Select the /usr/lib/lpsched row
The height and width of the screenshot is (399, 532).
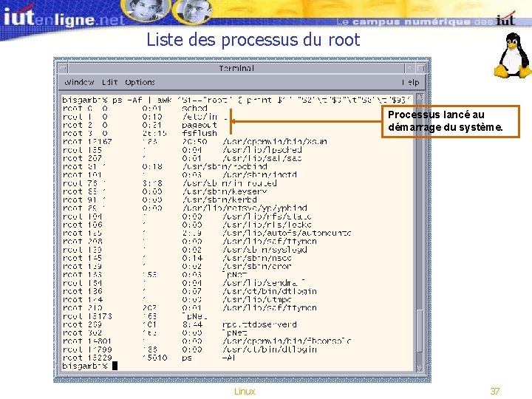[x=183, y=150]
